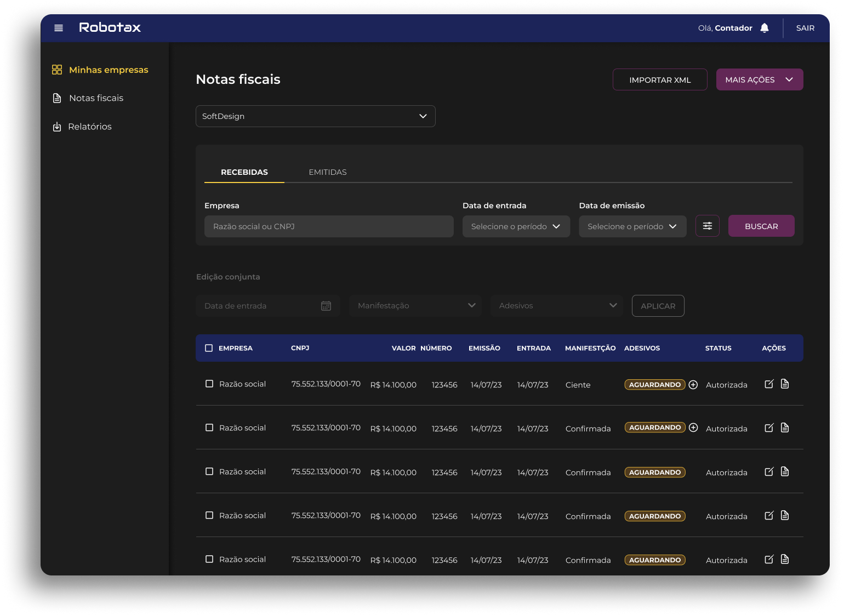
Task: Click the CNPJ column header
Action: click(x=300, y=348)
